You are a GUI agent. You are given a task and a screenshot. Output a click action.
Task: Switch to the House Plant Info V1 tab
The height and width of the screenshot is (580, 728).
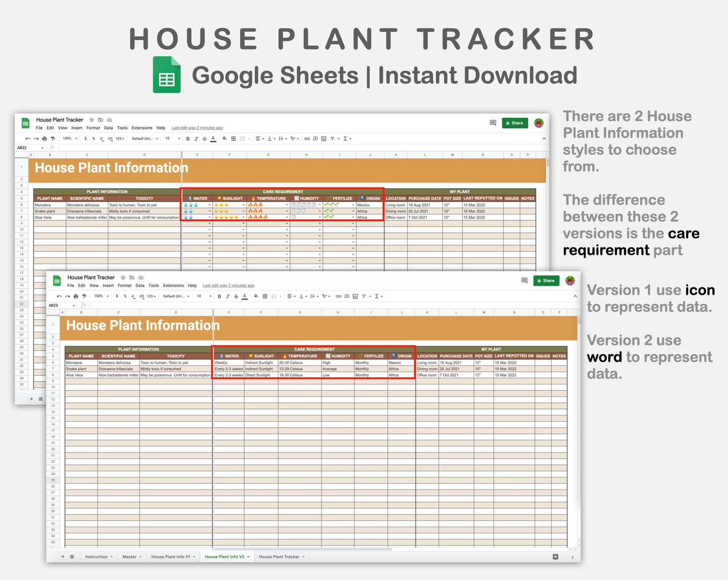[171, 556]
